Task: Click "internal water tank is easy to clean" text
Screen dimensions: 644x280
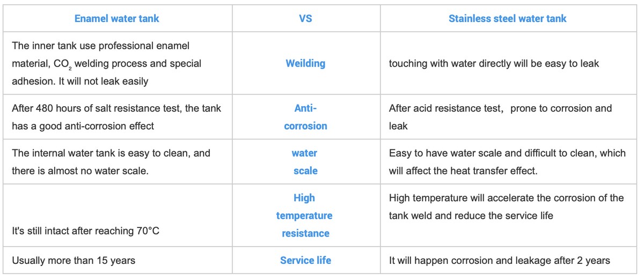Action: (x=111, y=153)
